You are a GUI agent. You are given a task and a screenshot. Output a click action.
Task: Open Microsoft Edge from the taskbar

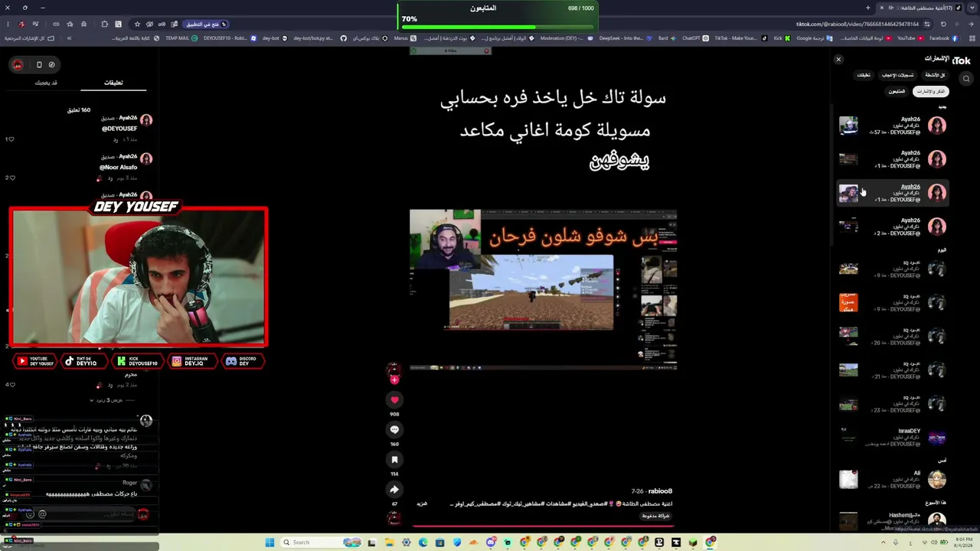pyautogui.click(x=423, y=543)
